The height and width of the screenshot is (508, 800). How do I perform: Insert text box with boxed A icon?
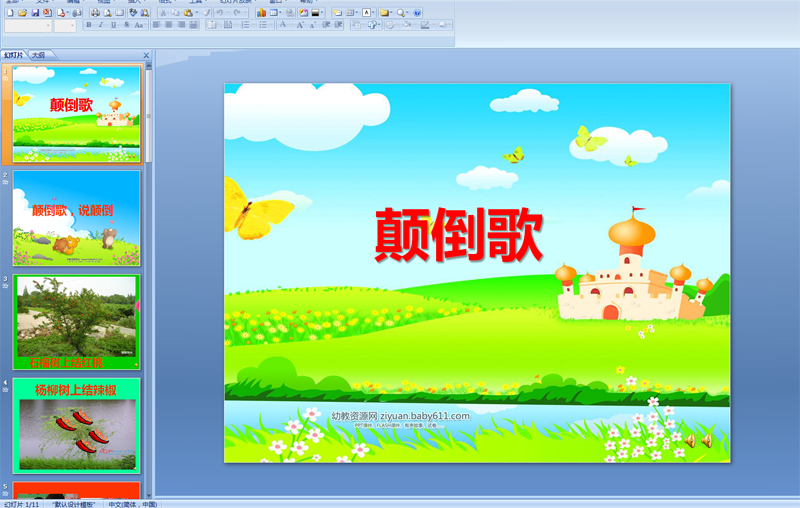click(366, 13)
